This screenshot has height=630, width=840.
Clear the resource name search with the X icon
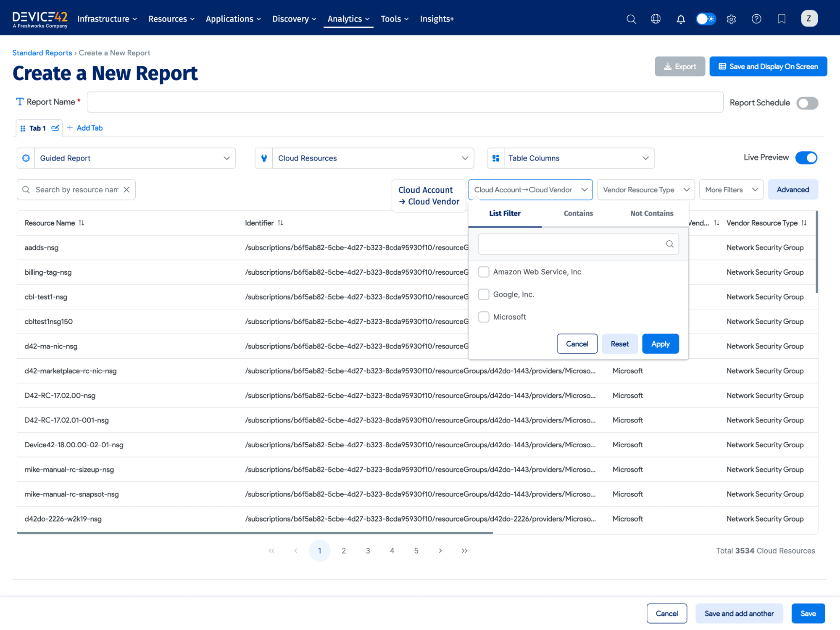click(127, 189)
